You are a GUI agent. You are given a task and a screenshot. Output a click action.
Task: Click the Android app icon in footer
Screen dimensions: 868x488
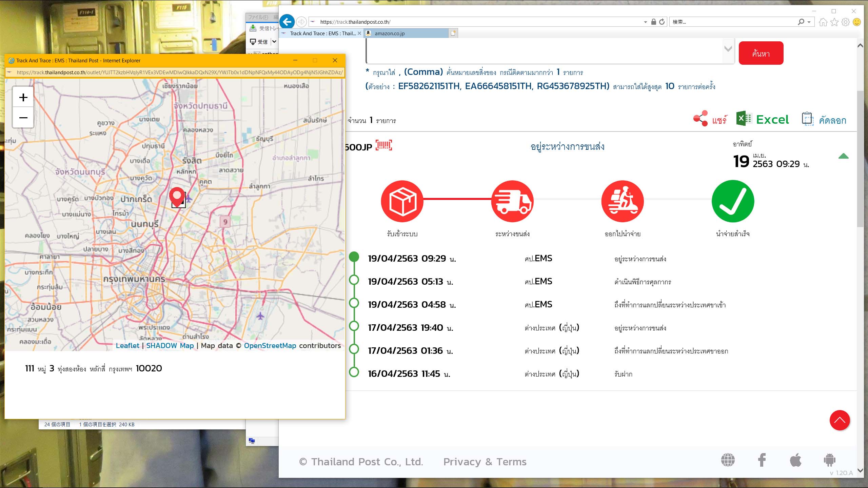click(x=829, y=460)
